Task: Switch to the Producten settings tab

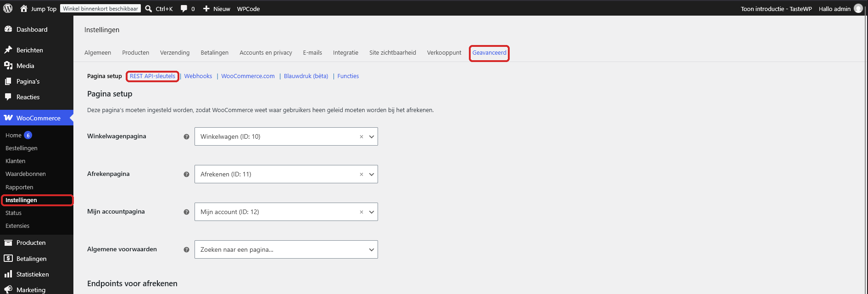Action: pos(135,52)
